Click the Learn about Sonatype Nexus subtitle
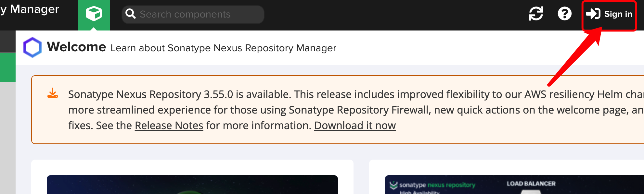644x194 pixels. (x=223, y=48)
